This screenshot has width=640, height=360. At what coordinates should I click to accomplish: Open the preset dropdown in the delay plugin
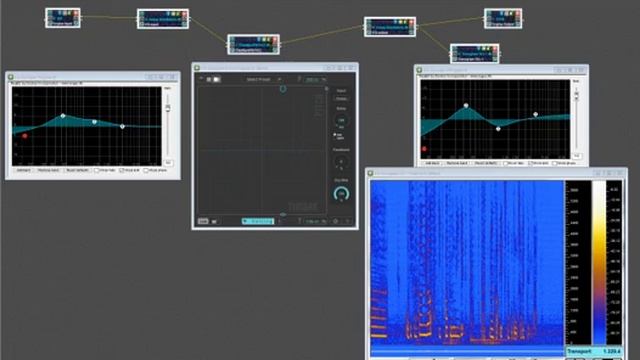tap(264, 80)
